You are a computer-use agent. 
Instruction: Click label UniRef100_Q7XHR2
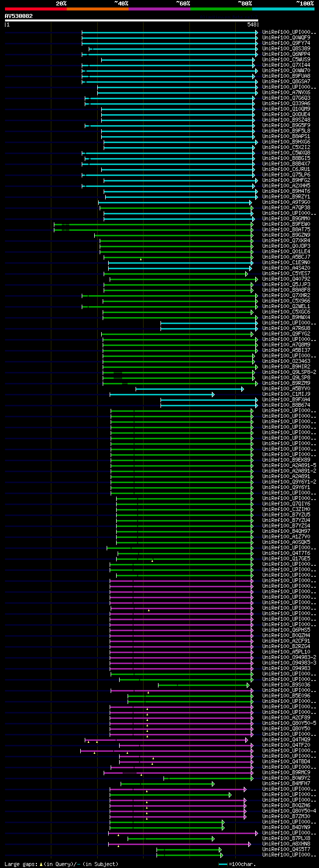point(286,296)
